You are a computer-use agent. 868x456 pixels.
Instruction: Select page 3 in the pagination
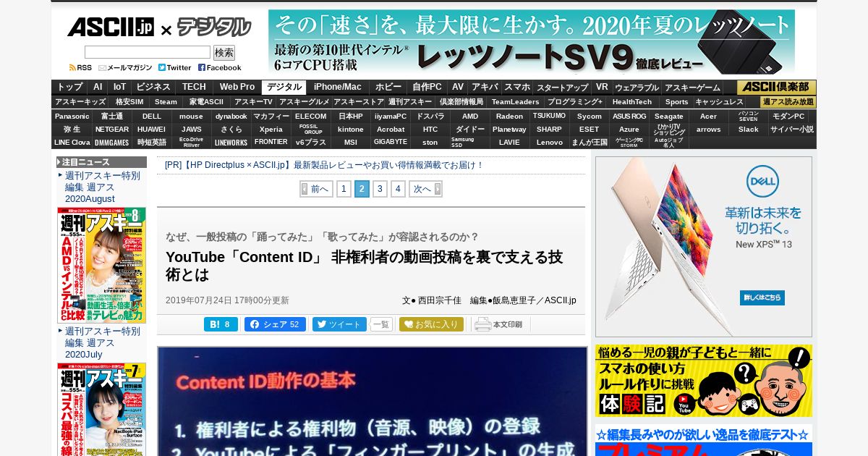(380, 189)
